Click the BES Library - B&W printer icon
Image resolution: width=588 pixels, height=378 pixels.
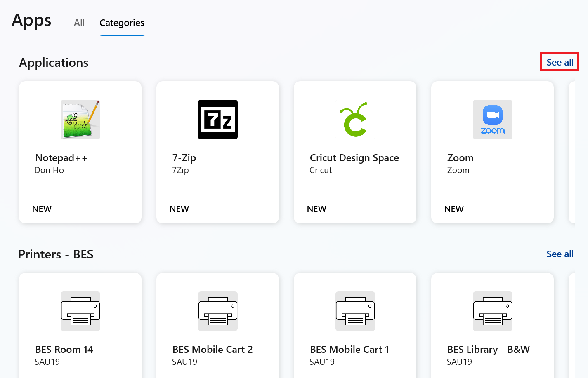(x=493, y=311)
